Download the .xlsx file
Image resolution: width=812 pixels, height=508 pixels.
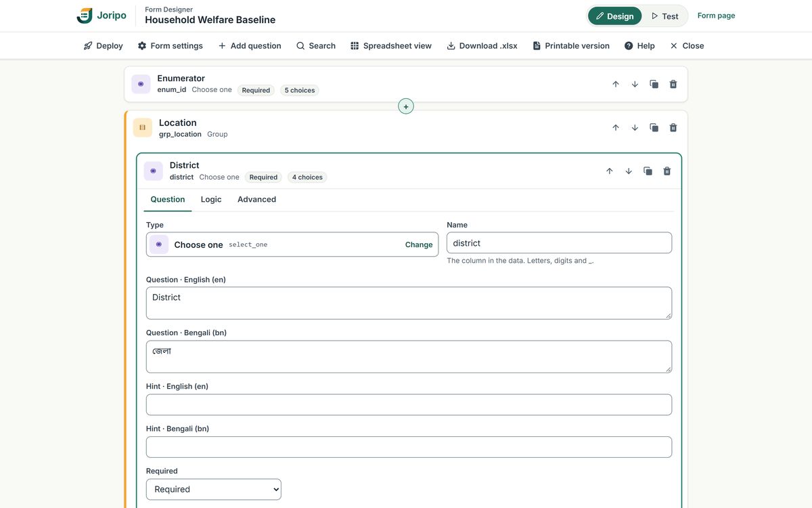point(482,46)
